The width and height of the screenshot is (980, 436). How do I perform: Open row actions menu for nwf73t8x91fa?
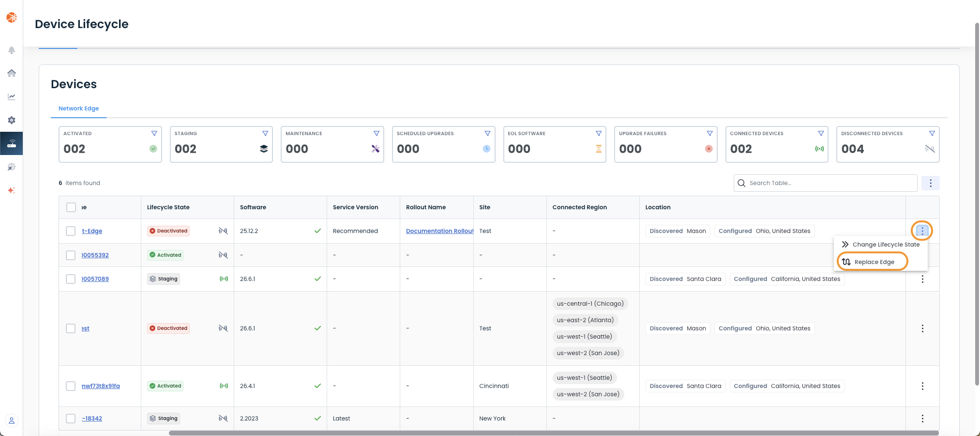pos(922,386)
